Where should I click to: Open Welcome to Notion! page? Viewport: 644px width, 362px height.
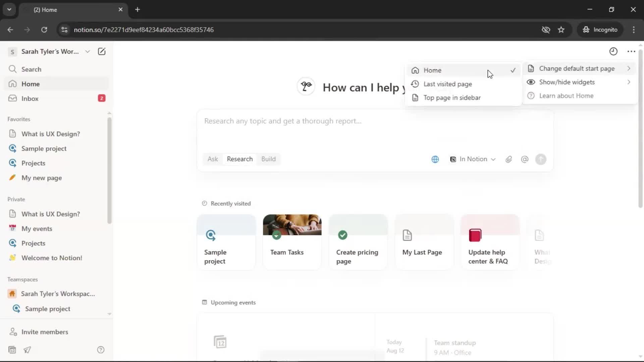56,258
